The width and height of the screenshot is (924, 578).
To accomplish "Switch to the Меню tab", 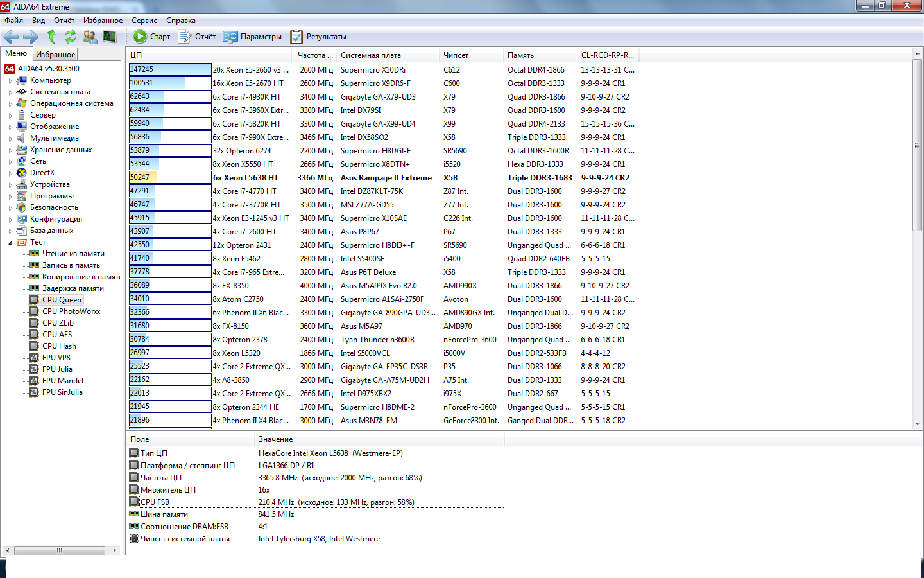I will (16, 53).
